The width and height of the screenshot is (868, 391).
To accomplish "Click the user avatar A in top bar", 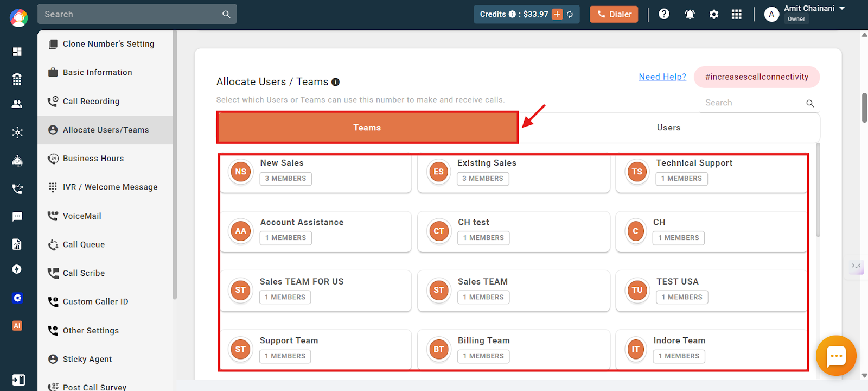I will (x=771, y=15).
